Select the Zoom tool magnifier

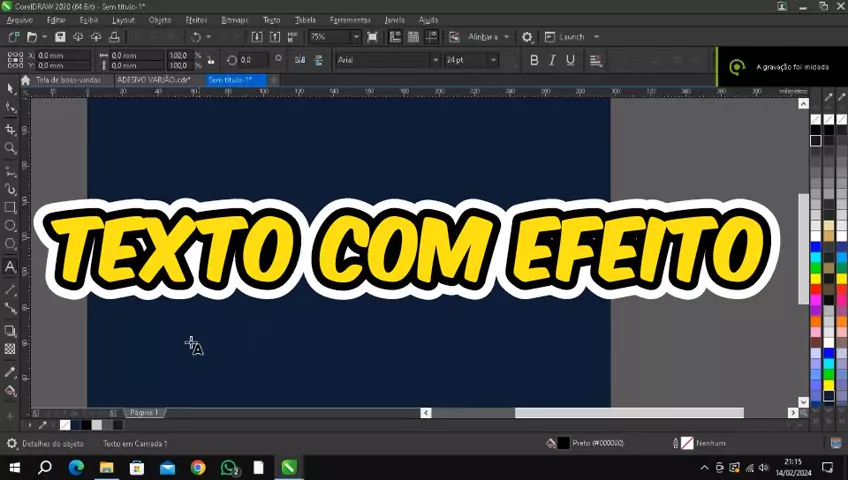(x=10, y=148)
